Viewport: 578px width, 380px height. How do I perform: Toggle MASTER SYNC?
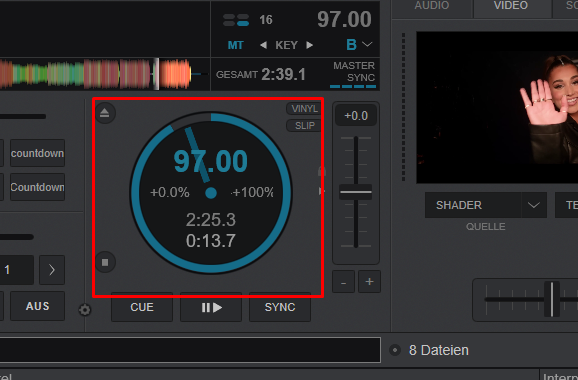353,74
